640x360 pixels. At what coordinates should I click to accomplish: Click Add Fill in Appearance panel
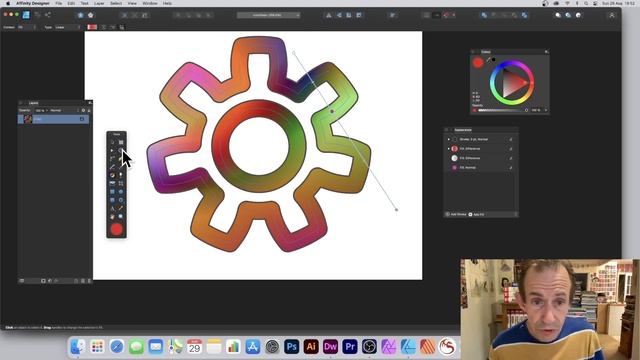click(476, 214)
